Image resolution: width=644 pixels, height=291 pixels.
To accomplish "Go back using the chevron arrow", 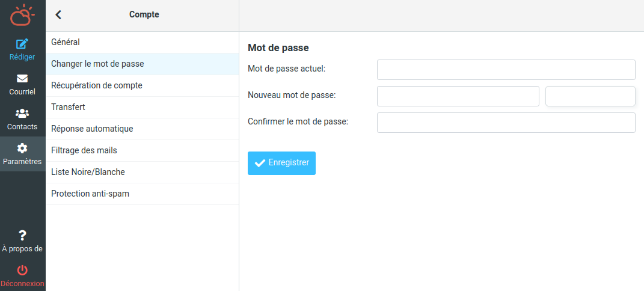I will 58,15.
